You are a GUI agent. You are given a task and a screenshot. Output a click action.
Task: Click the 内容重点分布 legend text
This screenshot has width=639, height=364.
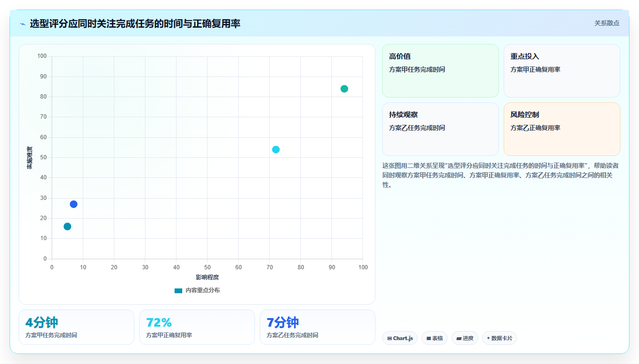pyautogui.click(x=203, y=290)
